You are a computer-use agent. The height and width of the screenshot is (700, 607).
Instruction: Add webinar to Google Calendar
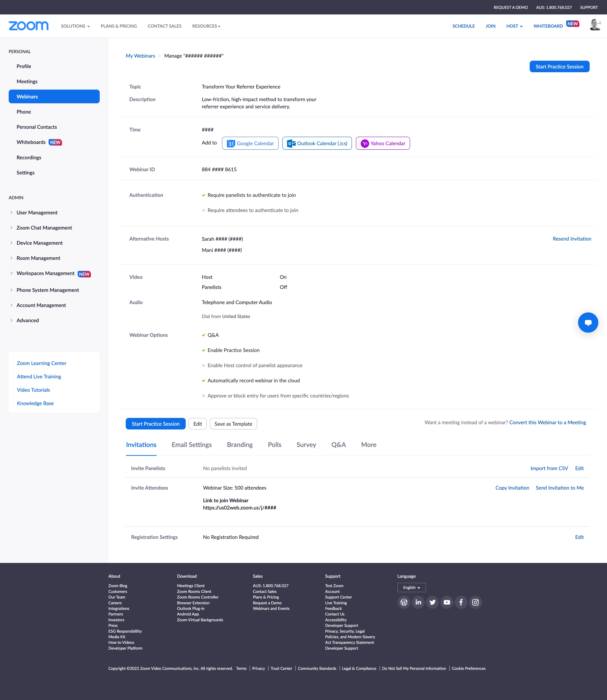tap(250, 143)
